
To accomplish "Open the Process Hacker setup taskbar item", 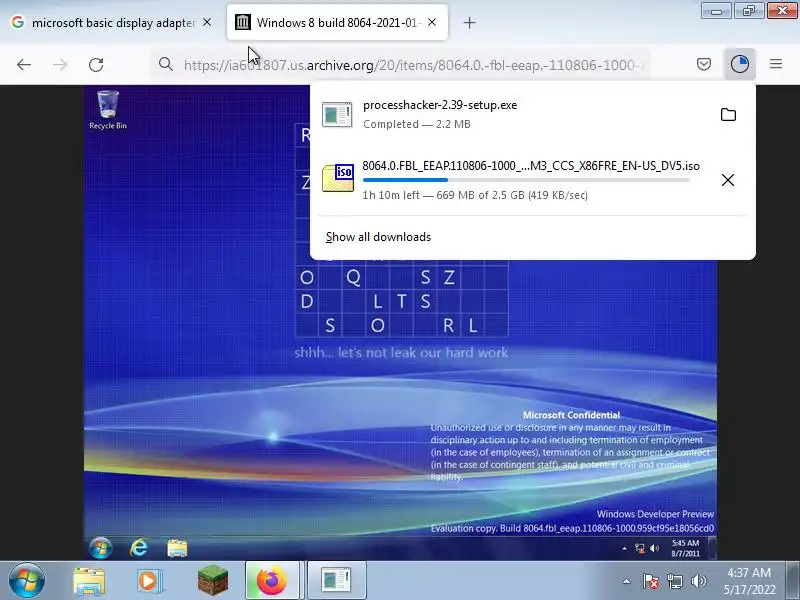I will coord(336,580).
